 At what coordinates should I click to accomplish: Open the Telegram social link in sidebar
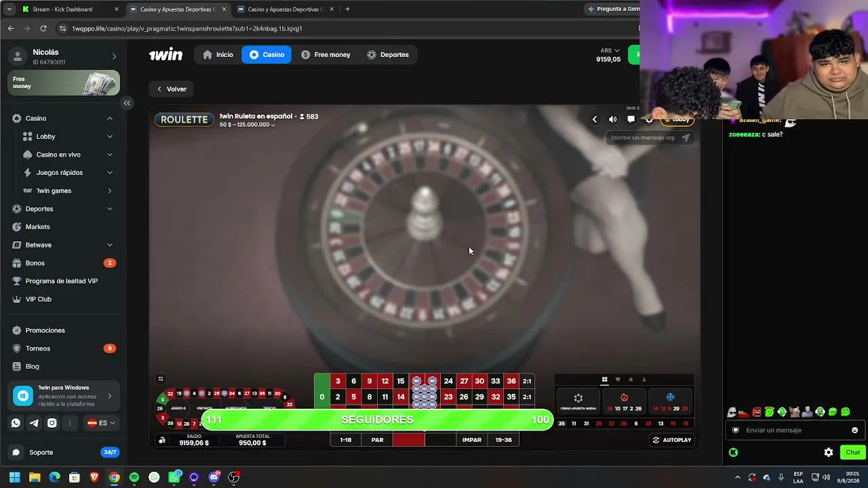coord(34,423)
